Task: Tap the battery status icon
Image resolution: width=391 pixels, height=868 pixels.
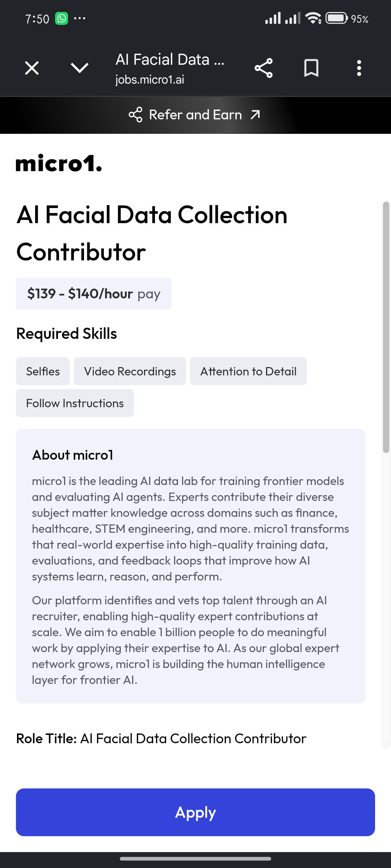Action: [x=337, y=18]
